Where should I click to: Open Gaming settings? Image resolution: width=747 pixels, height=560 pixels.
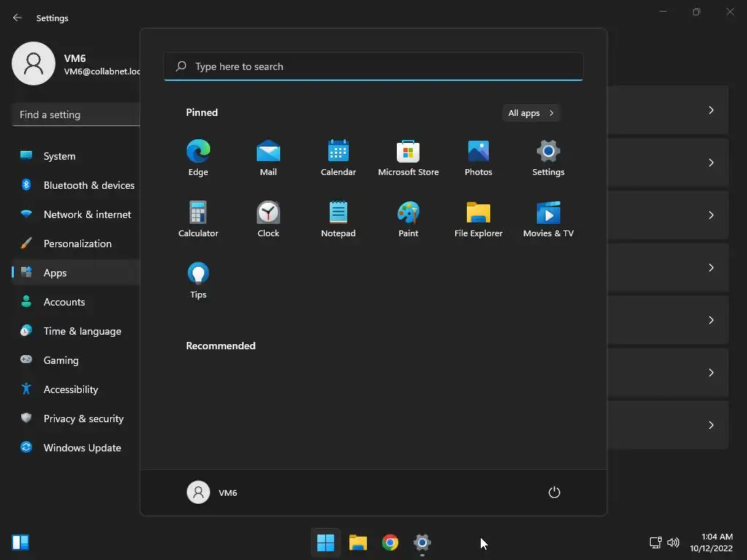pyautogui.click(x=76, y=360)
